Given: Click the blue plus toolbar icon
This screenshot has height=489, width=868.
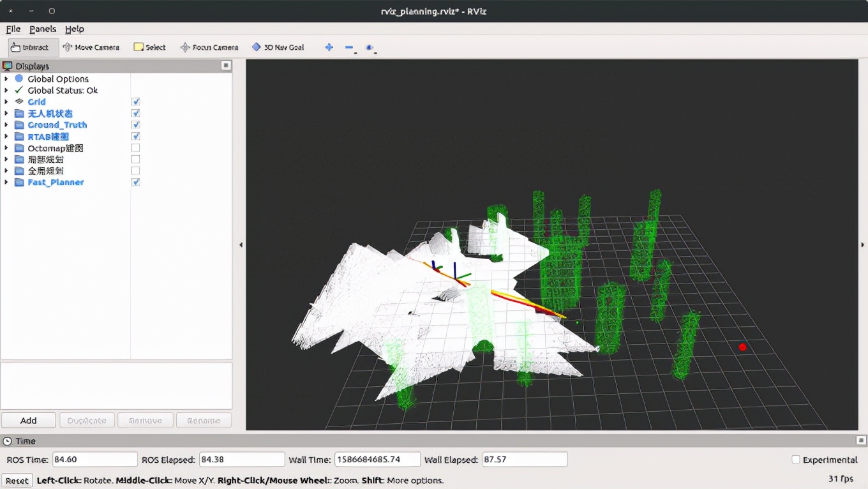Looking at the screenshot, I should pos(329,47).
